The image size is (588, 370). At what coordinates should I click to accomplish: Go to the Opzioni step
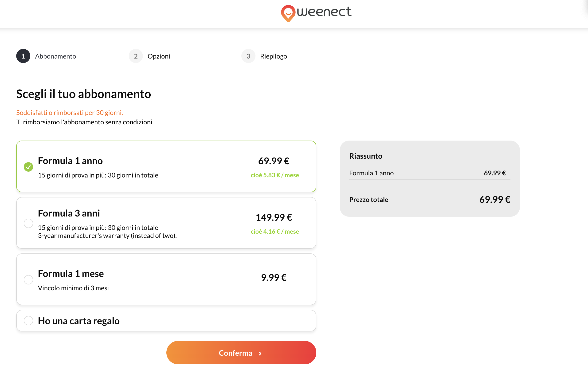159,56
